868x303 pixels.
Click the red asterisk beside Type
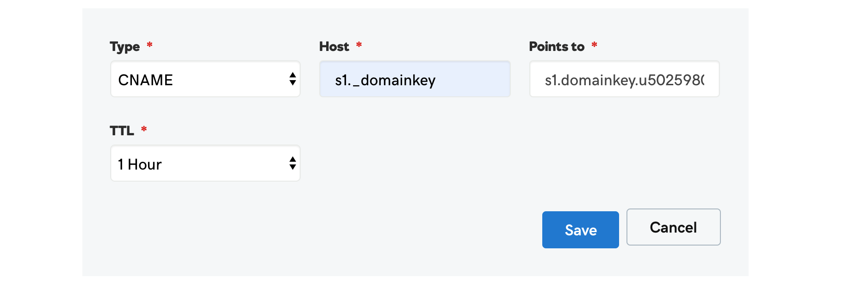[x=149, y=45]
